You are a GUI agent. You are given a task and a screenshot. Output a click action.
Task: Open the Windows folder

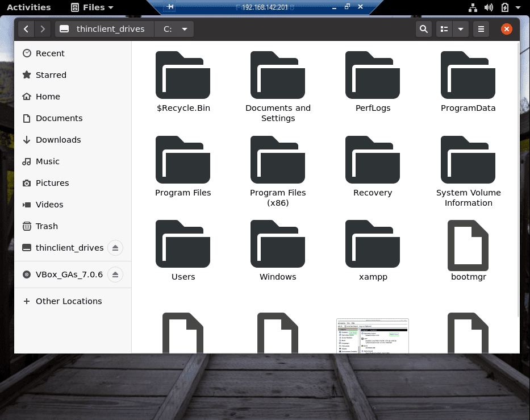pos(278,244)
